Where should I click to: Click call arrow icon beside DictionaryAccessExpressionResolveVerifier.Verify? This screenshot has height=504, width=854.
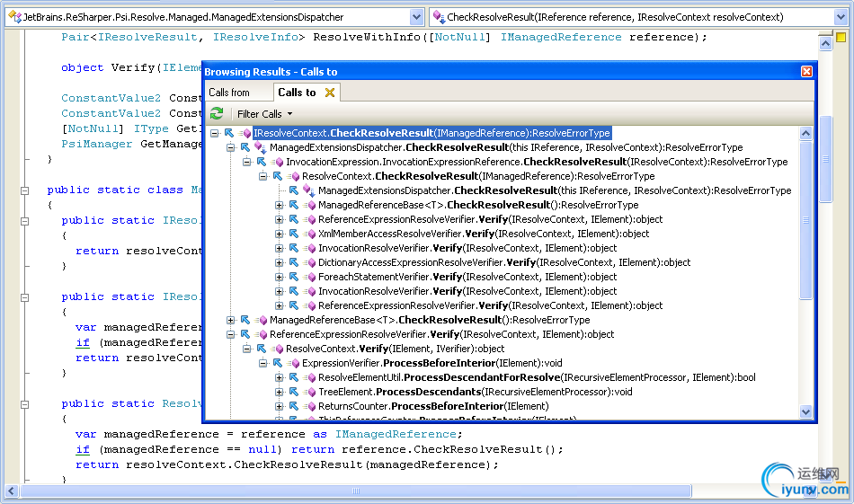294,262
